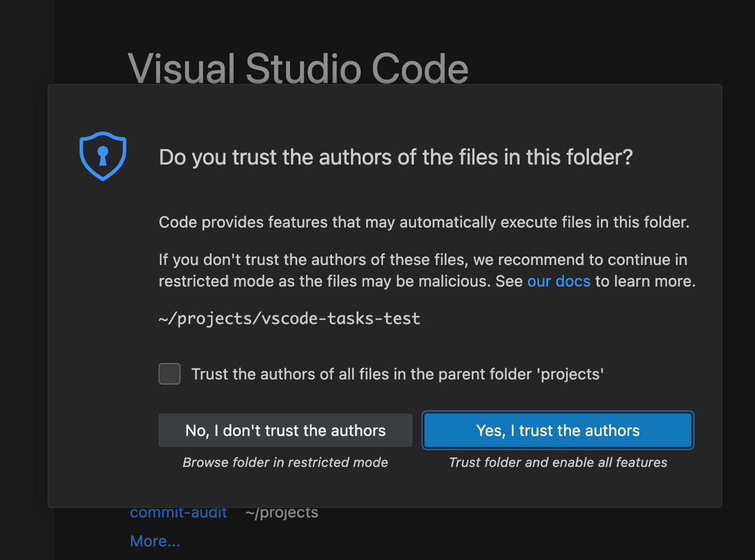Image resolution: width=755 pixels, height=560 pixels.
Task: Enable the trust parent folder 'projects' checkbox
Action: (x=169, y=374)
